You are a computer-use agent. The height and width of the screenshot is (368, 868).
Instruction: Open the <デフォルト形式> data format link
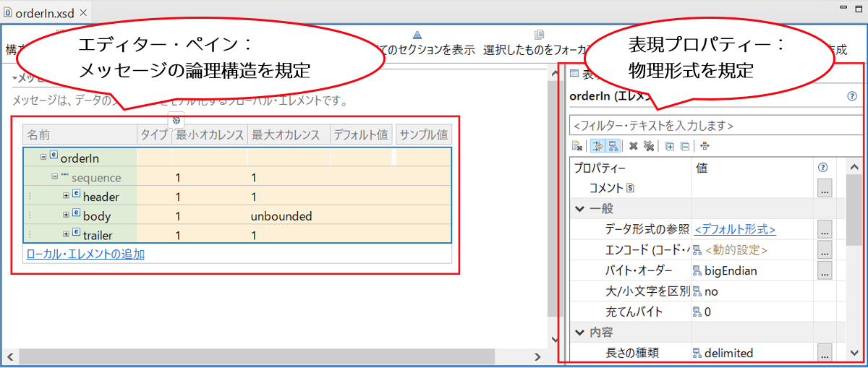tap(735, 229)
